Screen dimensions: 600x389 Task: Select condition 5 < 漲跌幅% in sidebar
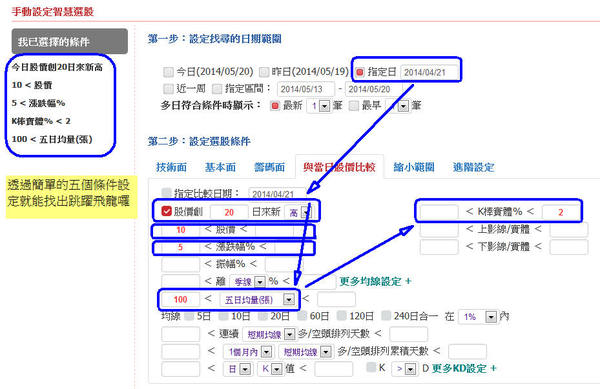coord(38,103)
